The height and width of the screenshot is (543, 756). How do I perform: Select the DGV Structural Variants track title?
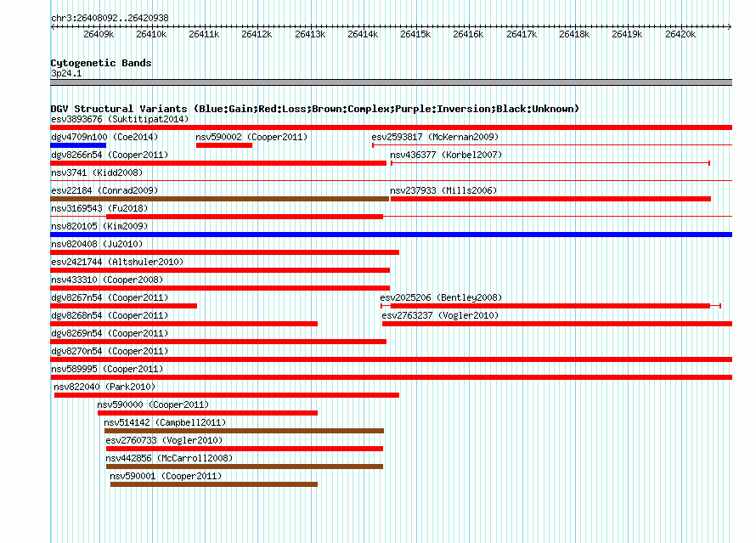coord(315,109)
